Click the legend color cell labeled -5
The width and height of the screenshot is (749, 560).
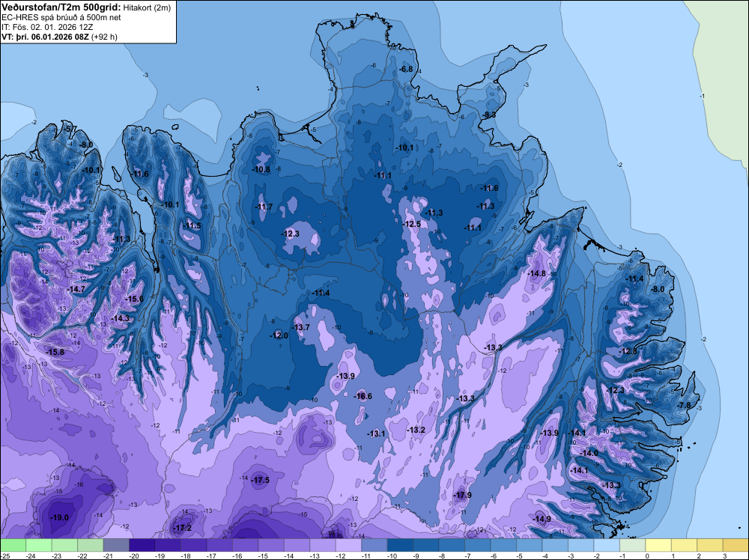(x=529, y=545)
